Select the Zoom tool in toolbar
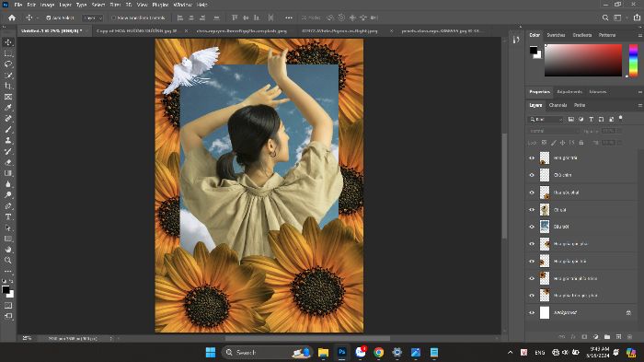This screenshot has width=644, height=362. click(x=8, y=260)
